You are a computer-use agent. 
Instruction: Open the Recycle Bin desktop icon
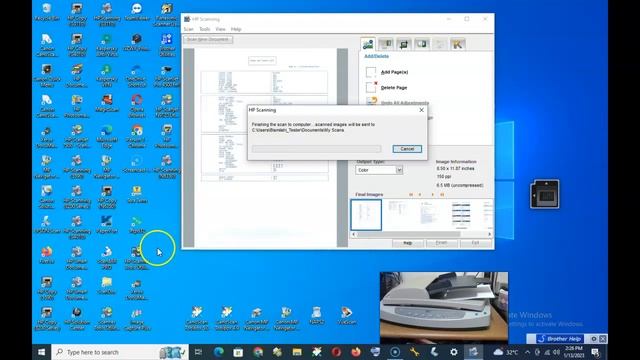click(x=47, y=12)
